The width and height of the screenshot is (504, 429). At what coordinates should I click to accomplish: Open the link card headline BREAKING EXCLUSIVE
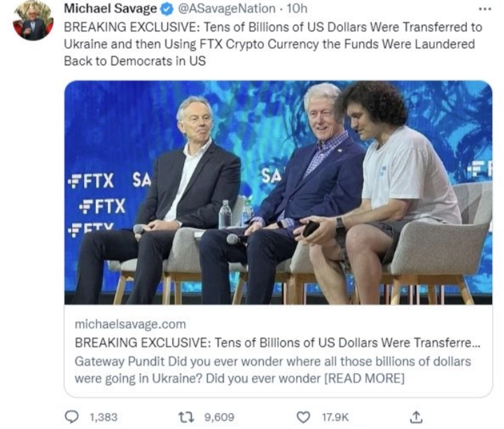[277, 343]
